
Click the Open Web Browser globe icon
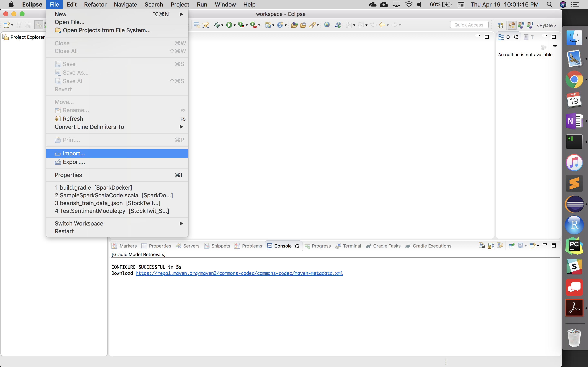pos(327,25)
